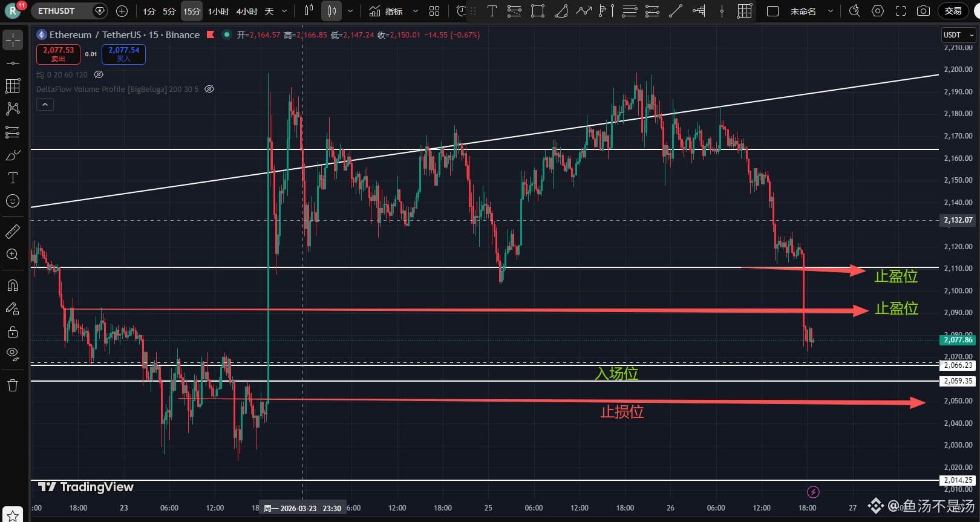Click the 2,132.07 crosshair price label

(x=958, y=220)
